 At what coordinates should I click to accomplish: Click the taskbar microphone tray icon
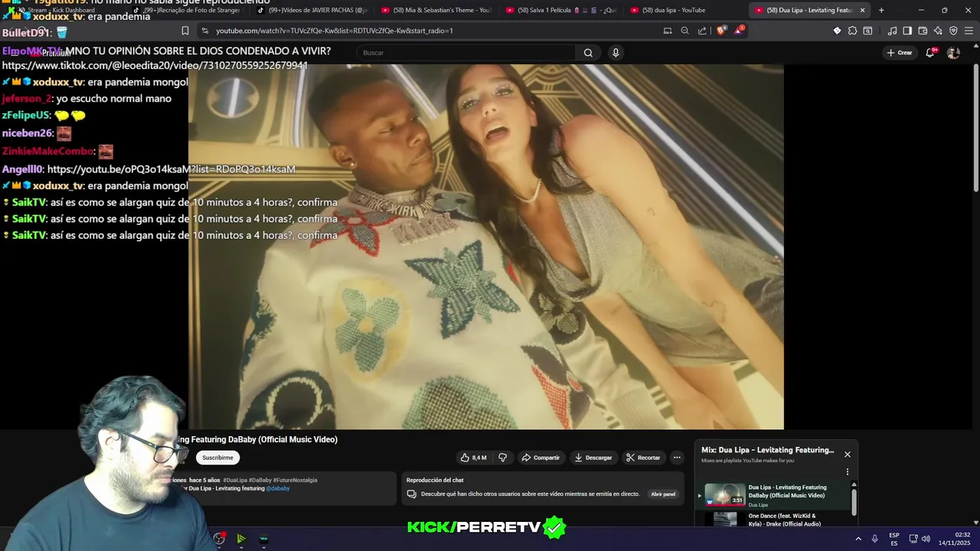(x=874, y=539)
